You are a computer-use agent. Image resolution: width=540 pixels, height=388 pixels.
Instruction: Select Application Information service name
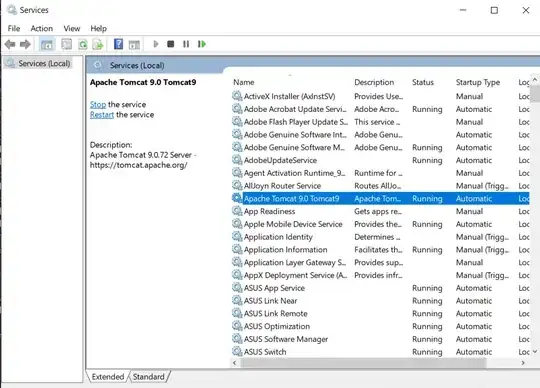[x=285, y=250]
